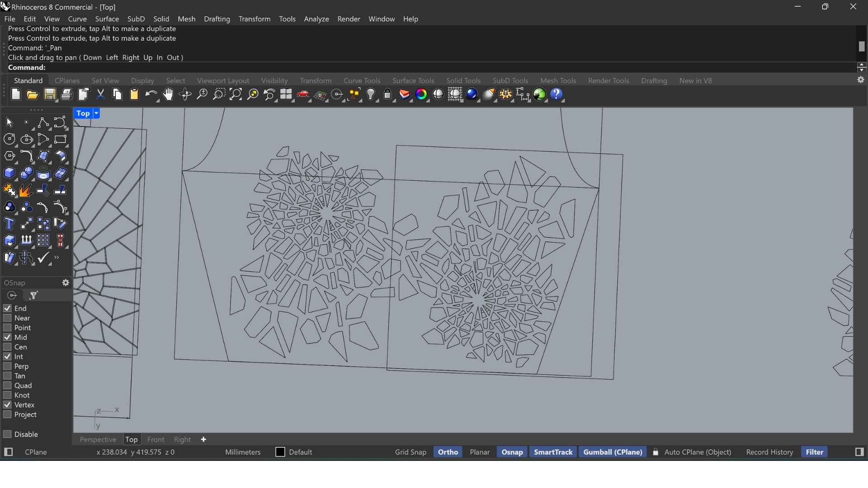Click the Open file folder icon
This screenshot has height=488, width=868.
[x=33, y=95]
